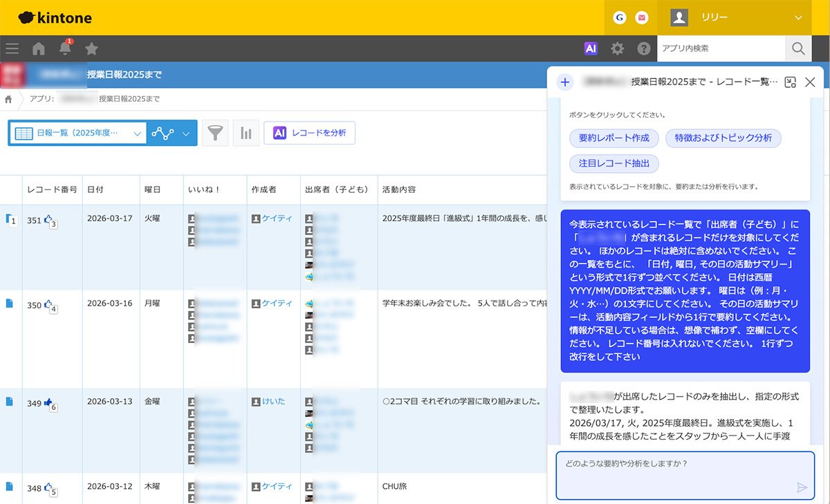
Task: Click the home icon in the gray toolbar
Action: [x=38, y=48]
